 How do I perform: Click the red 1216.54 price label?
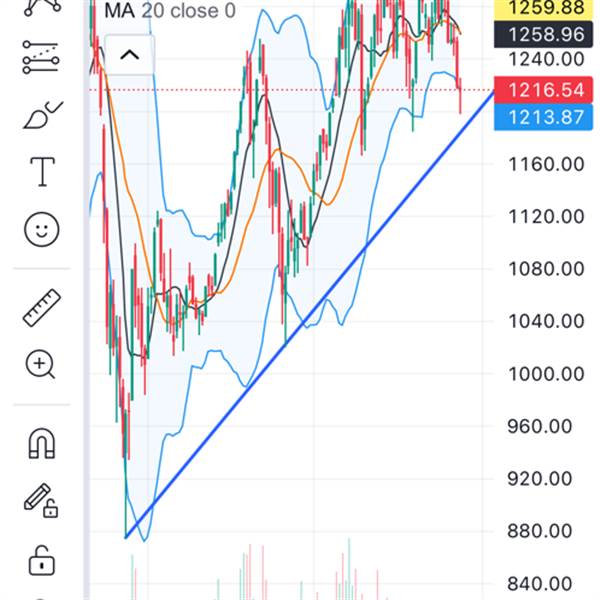(x=543, y=90)
